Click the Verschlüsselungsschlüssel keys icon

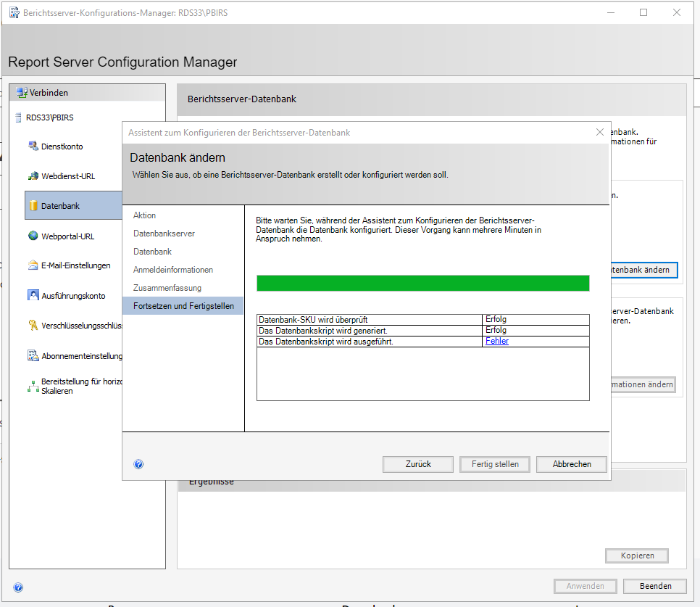point(33,325)
